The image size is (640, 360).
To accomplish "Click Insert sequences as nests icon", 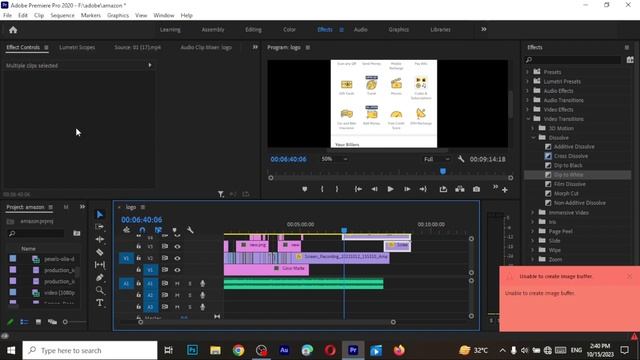I will pyautogui.click(x=127, y=230).
